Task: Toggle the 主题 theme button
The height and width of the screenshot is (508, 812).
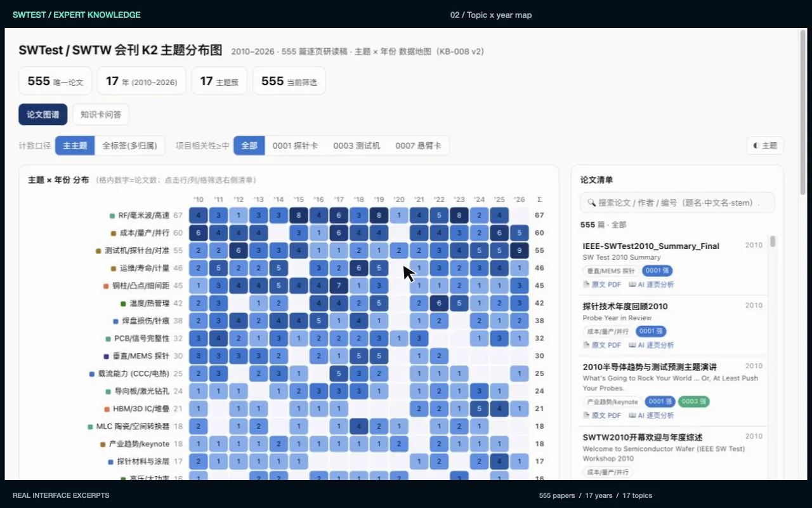Action: (765, 145)
